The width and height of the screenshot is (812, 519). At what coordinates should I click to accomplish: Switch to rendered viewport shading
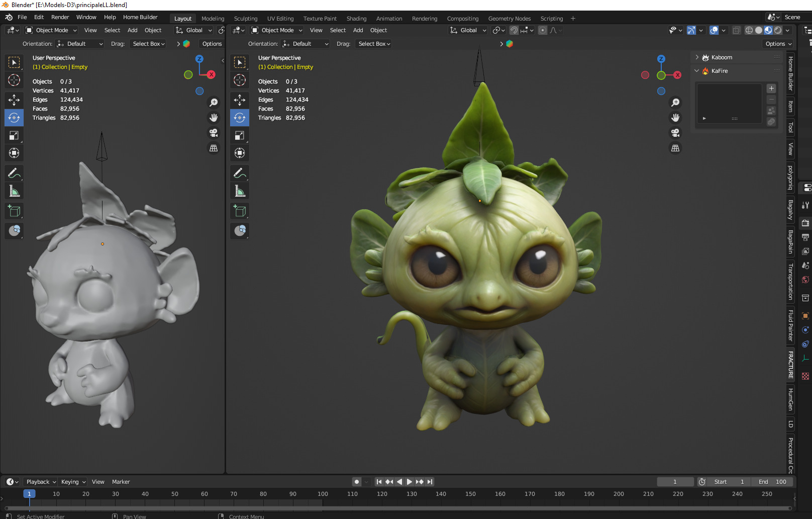(778, 30)
